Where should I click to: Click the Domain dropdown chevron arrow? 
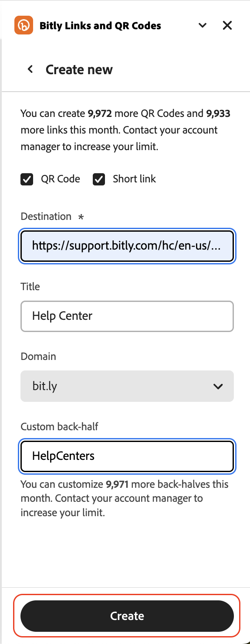coord(218,386)
